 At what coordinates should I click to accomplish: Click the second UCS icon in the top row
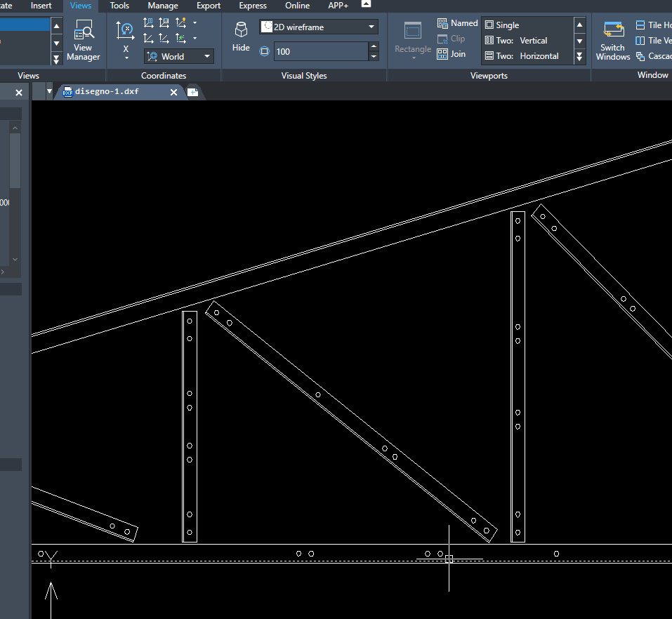pyautogui.click(x=164, y=22)
